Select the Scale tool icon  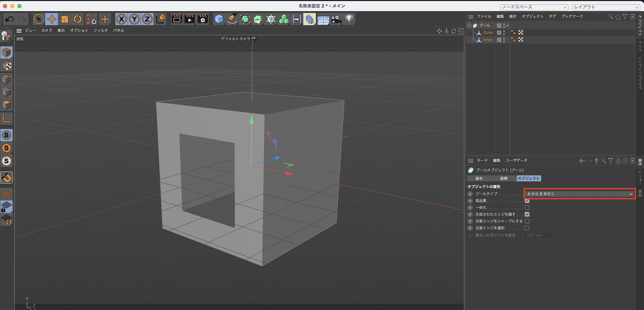coord(65,19)
